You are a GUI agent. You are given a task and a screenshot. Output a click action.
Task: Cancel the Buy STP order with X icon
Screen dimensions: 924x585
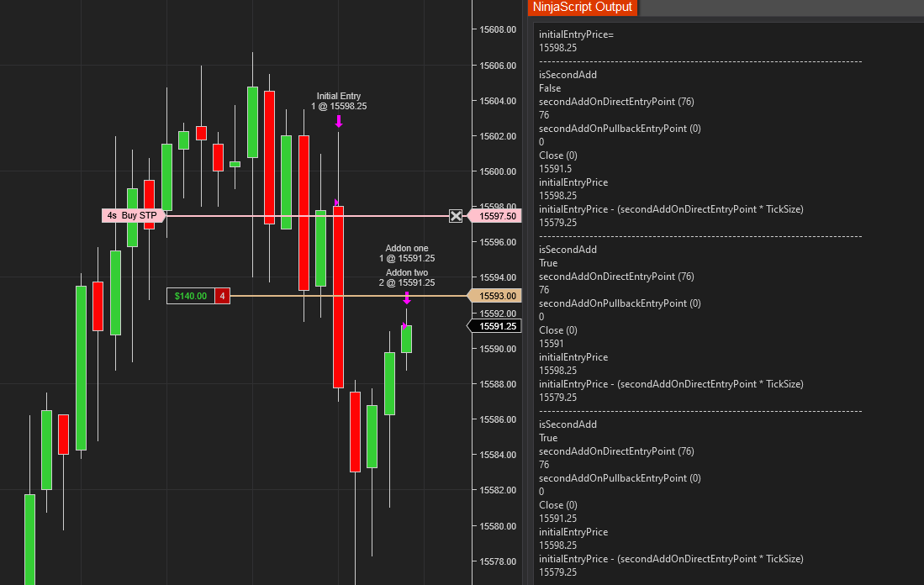coord(456,216)
